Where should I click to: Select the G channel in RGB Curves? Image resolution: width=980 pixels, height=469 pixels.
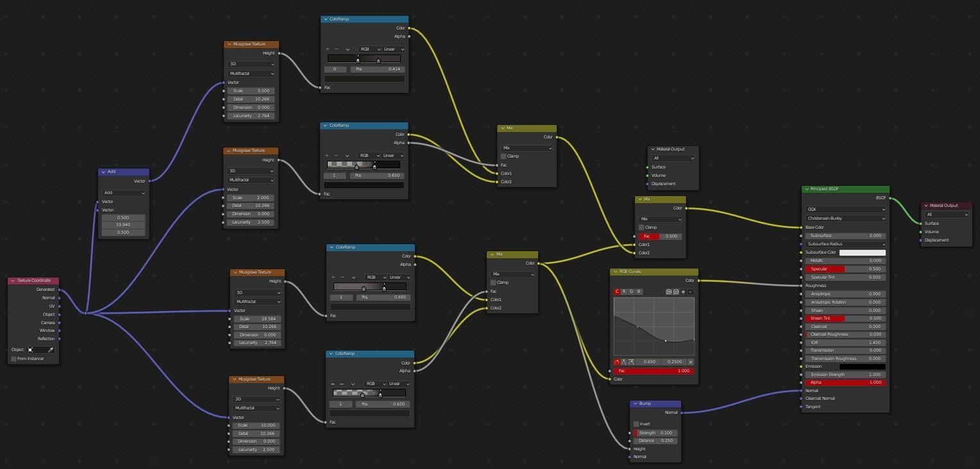tap(631, 292)
